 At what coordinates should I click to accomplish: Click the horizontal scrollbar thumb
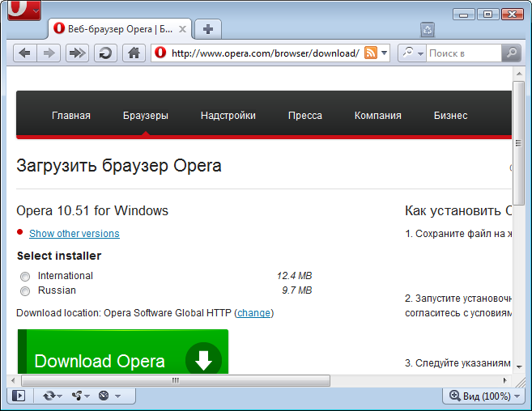(x=176, y=380)
